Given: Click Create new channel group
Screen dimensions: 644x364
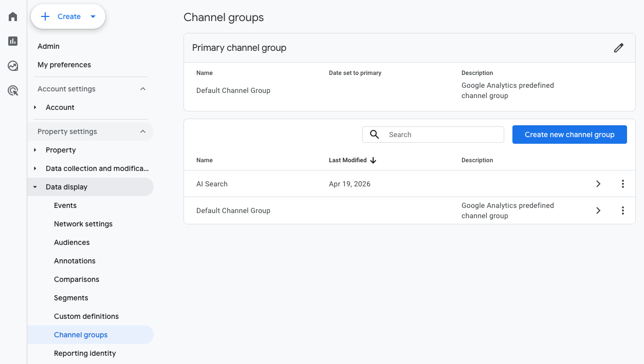Looking at the screenshot, I should click(x=569, y=134).
